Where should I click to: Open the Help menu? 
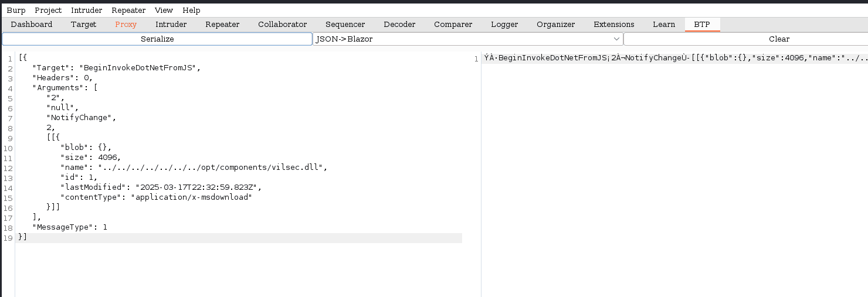[191, 11]
